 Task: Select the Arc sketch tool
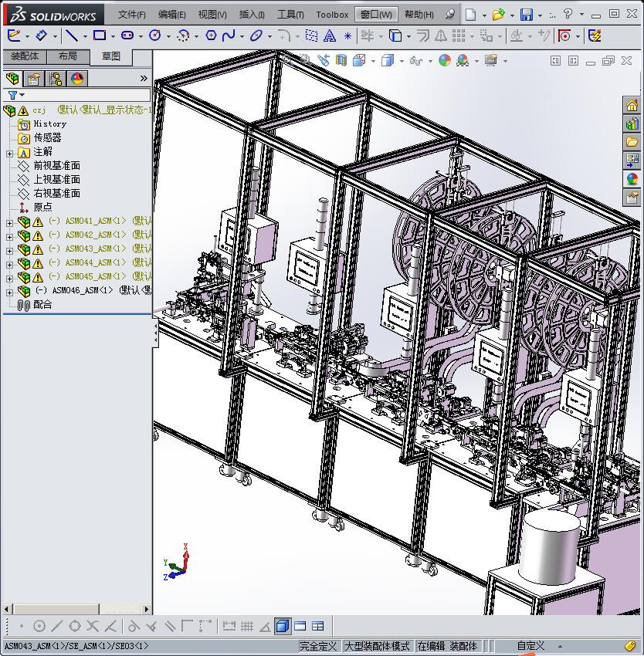coord(183,36)
